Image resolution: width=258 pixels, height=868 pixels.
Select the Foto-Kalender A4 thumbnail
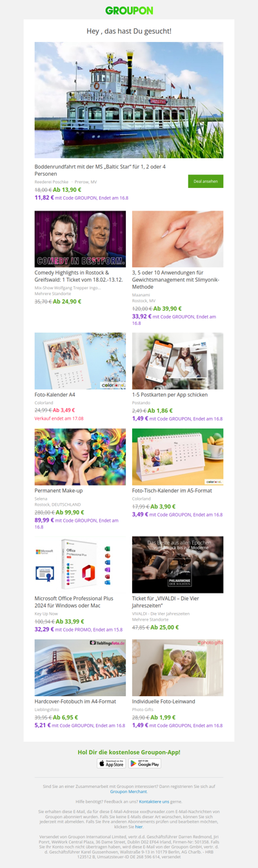tap(80, 361)
